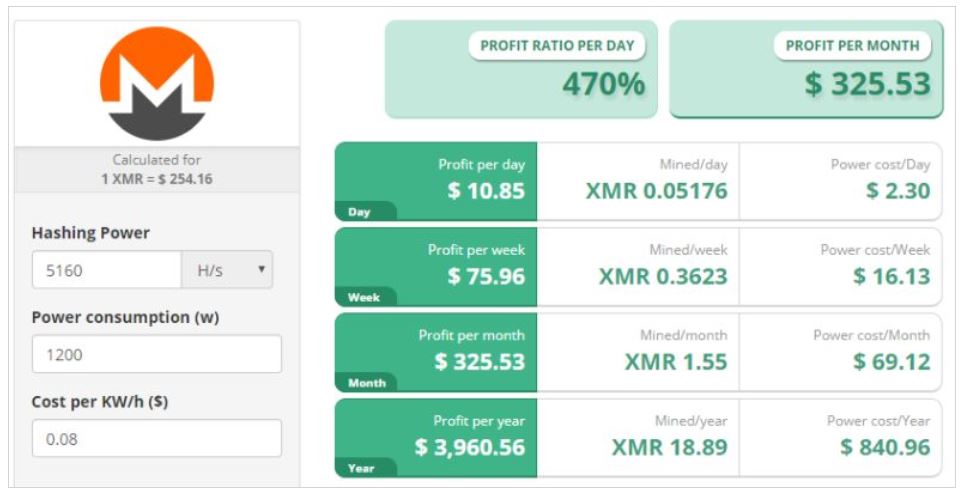This screenshot has width=965, height=495.
Task: Click the Week tab label on profit row
Action: (364, 297)
